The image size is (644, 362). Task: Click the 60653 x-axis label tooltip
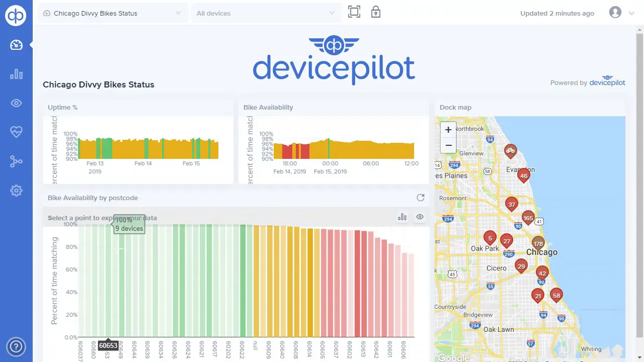[108, 345]
